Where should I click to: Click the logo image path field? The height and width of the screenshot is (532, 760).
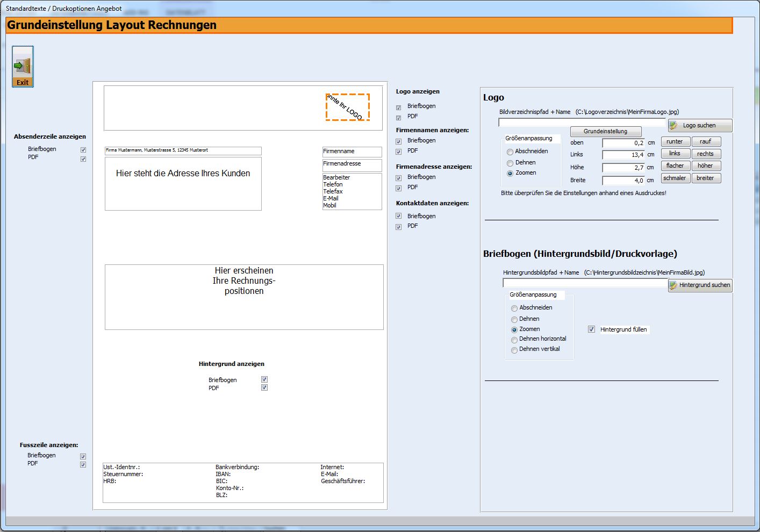582,123
